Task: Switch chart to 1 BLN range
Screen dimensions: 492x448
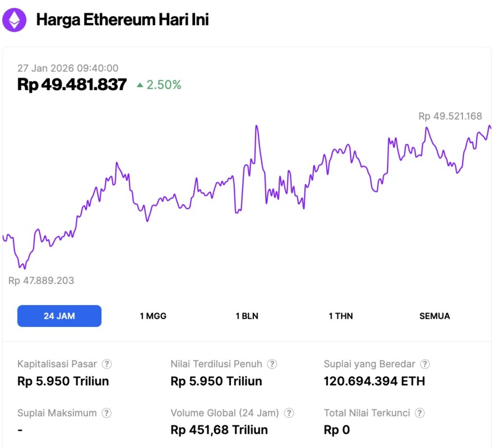Action: (x=247, y=316)
